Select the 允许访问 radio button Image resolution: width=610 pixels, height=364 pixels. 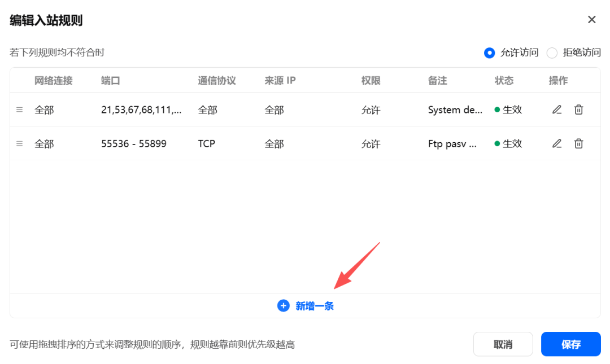[x=489, y=52]
